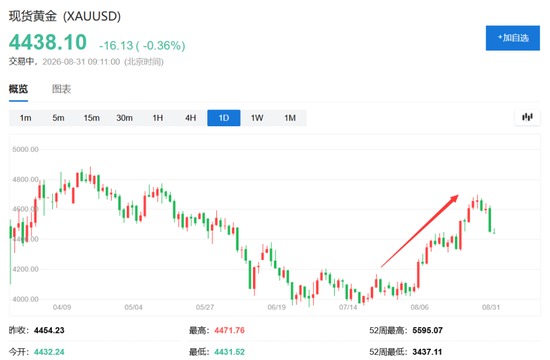550x360 pixels.
Task: Select the 30m timeframe
Action: (x=124, y=118)
